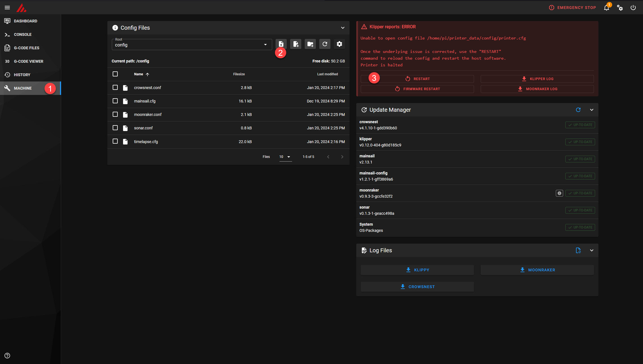Click sonar Up-To-Date status button
643x364 pixels.
point(580,210)
